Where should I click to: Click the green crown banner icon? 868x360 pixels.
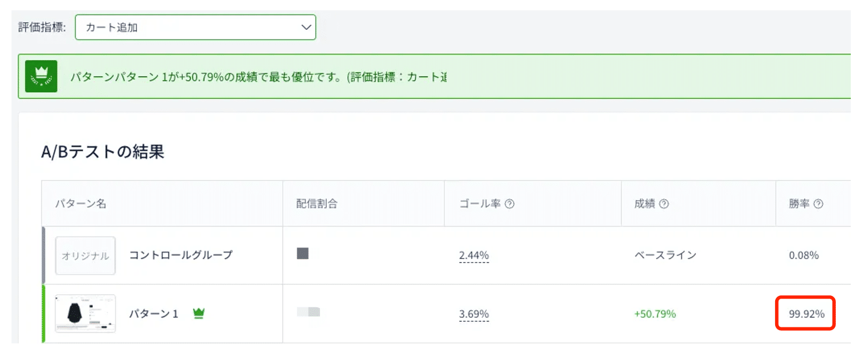tap(41, 76)
